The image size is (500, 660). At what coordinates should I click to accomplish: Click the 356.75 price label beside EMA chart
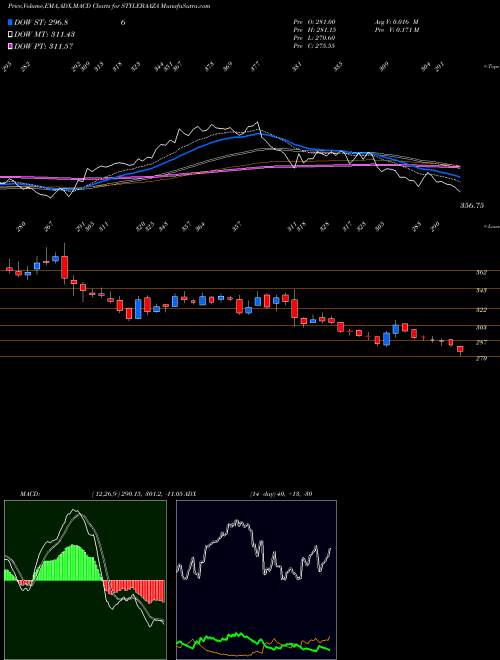pyautogui.click(x=472, y=205)
